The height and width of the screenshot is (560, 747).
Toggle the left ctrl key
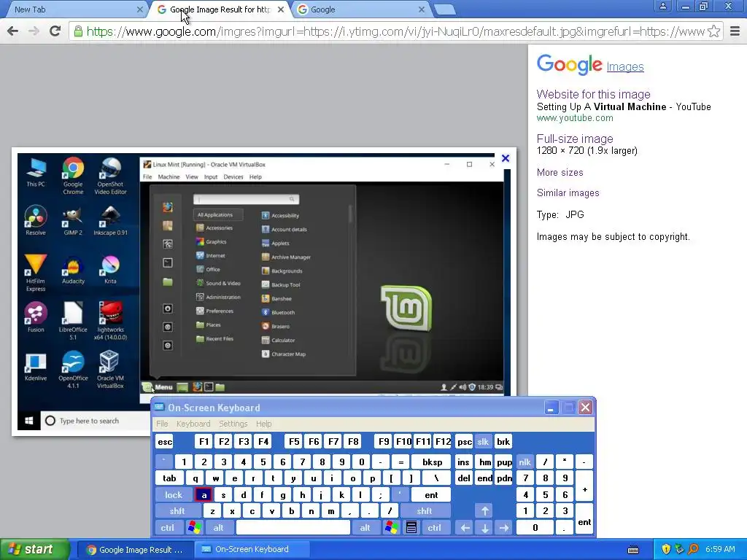(167, 528)
